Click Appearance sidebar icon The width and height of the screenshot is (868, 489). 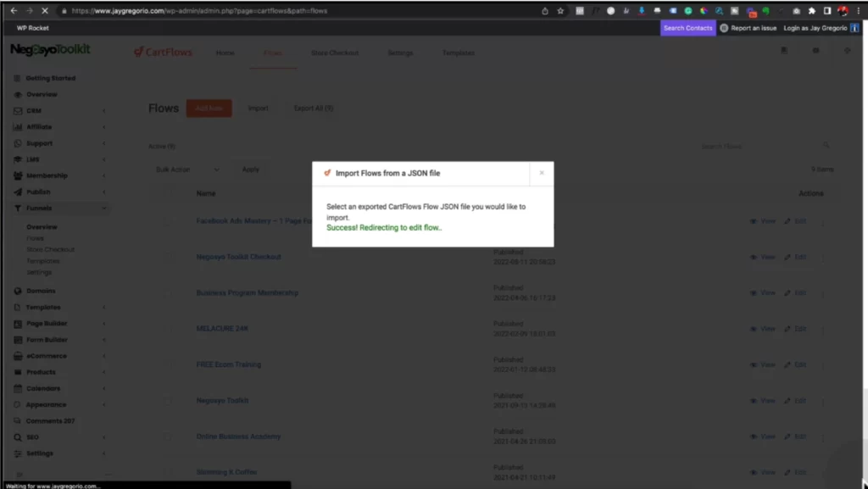18,404
